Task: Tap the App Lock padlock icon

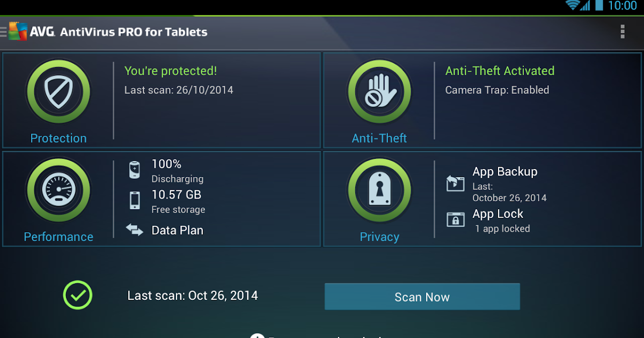Action: [455, 219]
